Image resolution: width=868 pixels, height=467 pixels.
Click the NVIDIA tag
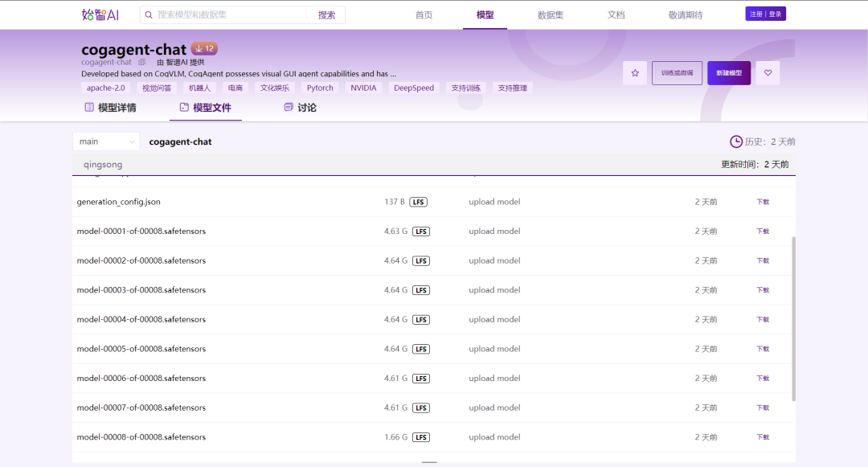[363, 88]
